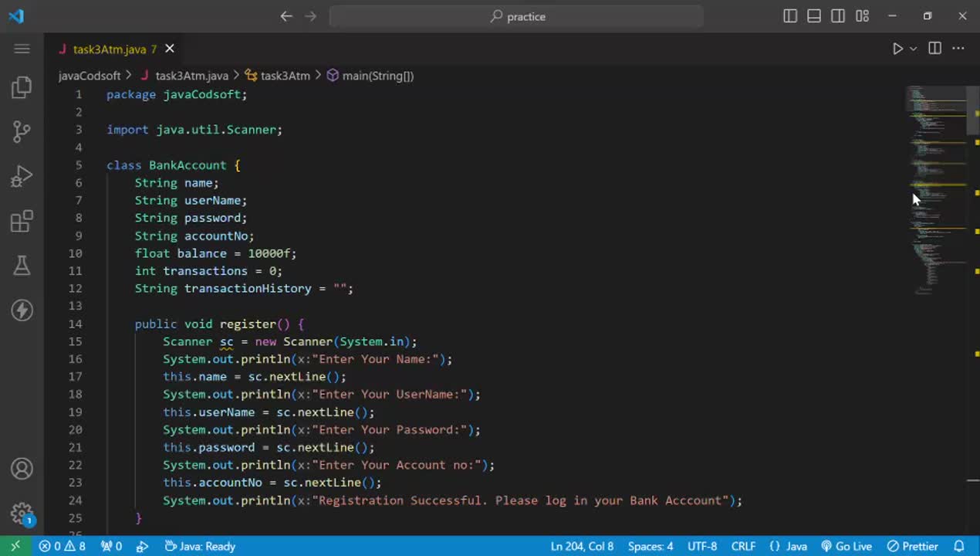Screen dimensions: 980x556
Task: Open the Testing flask view
Action: coord(22,266)
